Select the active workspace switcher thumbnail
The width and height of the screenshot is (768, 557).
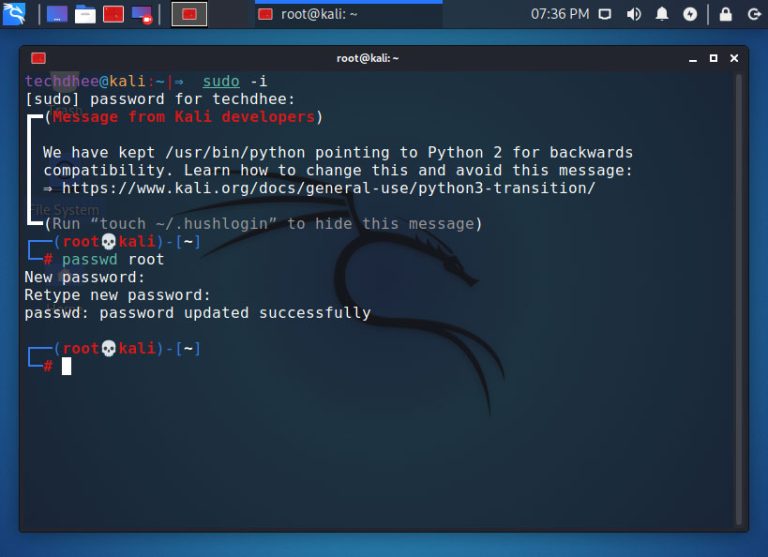click(189, 14)
